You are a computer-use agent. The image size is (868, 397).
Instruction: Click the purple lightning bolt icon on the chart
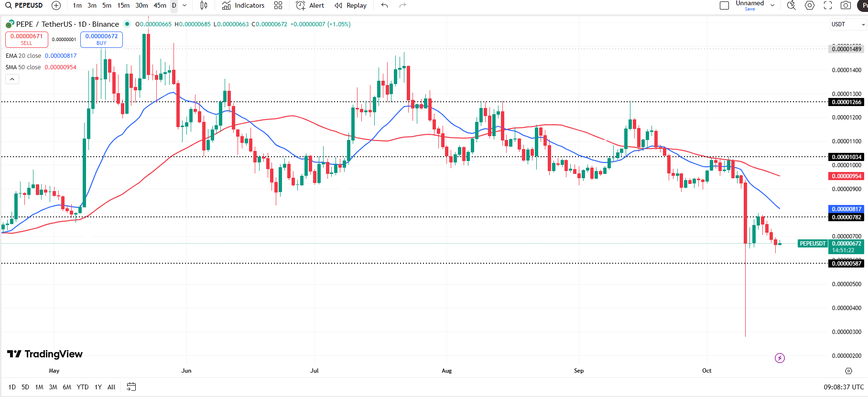point(780,358)
